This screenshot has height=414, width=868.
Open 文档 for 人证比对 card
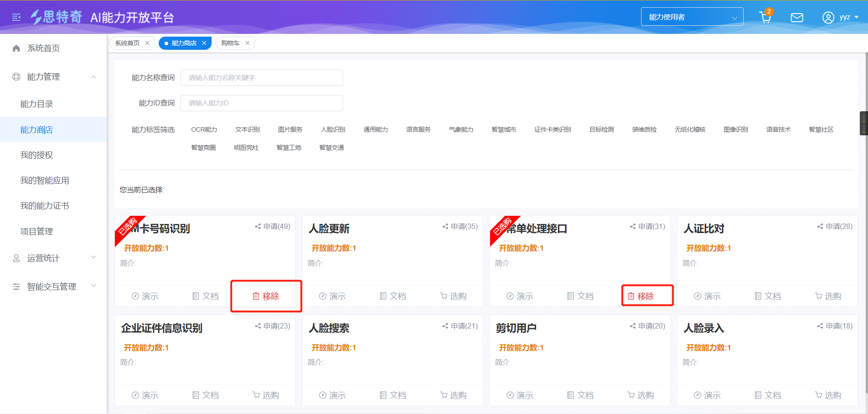coord(768,296)
